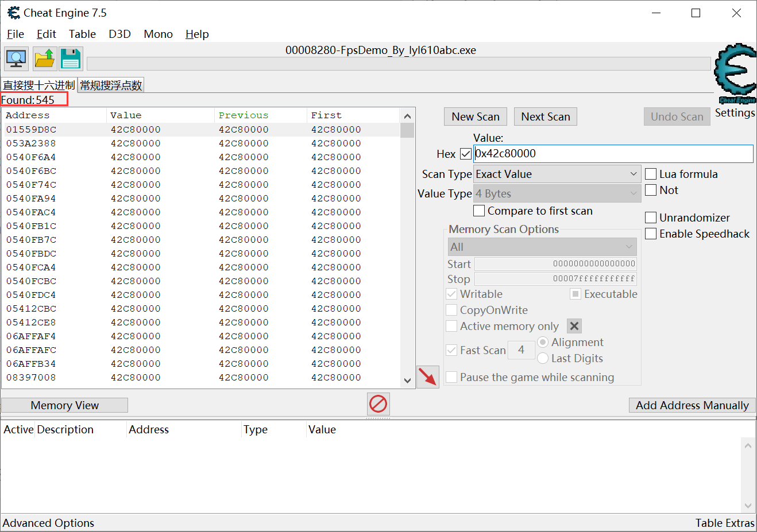Screen dimensions: 757x532
Task: Click address table scroll-down arrow
Action: pos(748,506)
